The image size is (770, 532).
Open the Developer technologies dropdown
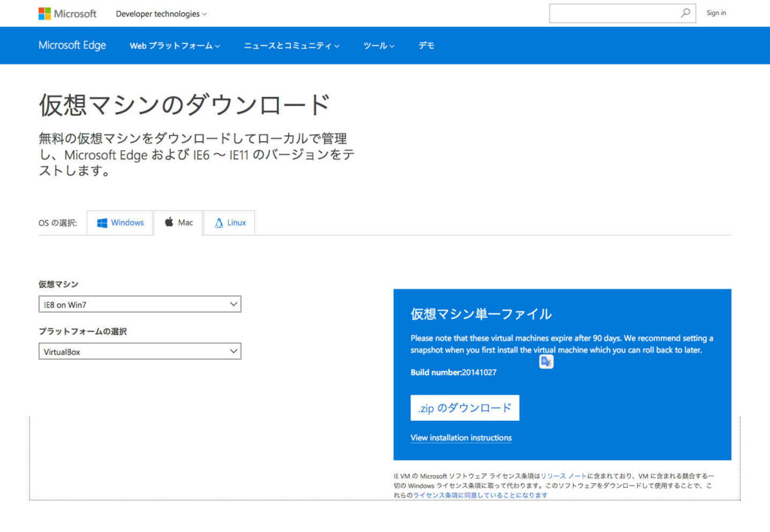coord(161,14)
